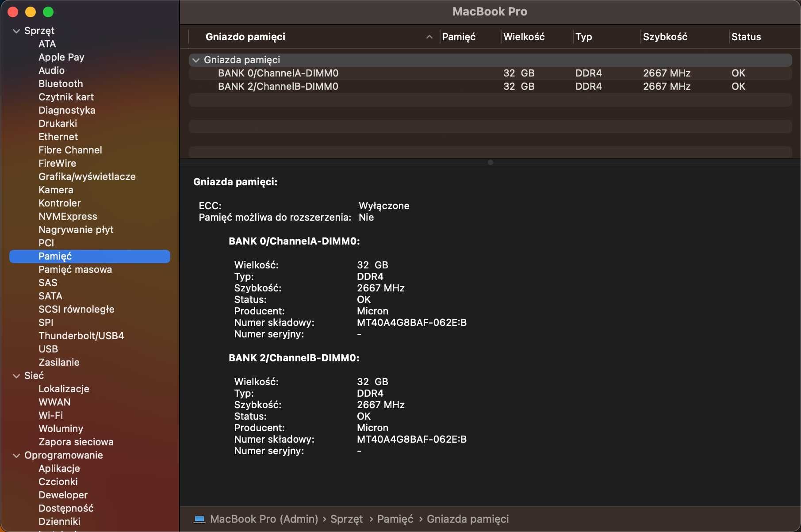Image resolution: width=801 pixels, height=532 pixels.
Task: Open Zapora sieciowa entry
Action: [76, 442]
